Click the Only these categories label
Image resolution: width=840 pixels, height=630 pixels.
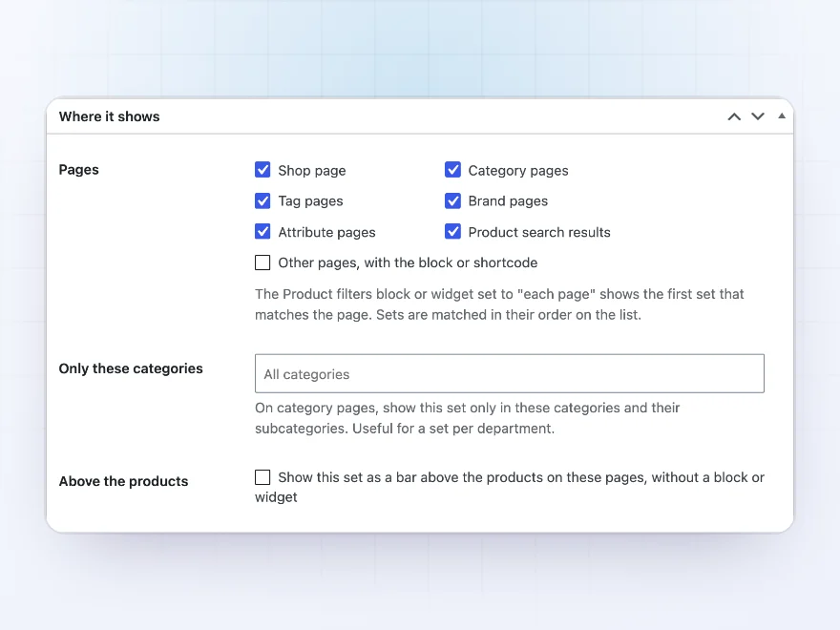click(131, 368)
